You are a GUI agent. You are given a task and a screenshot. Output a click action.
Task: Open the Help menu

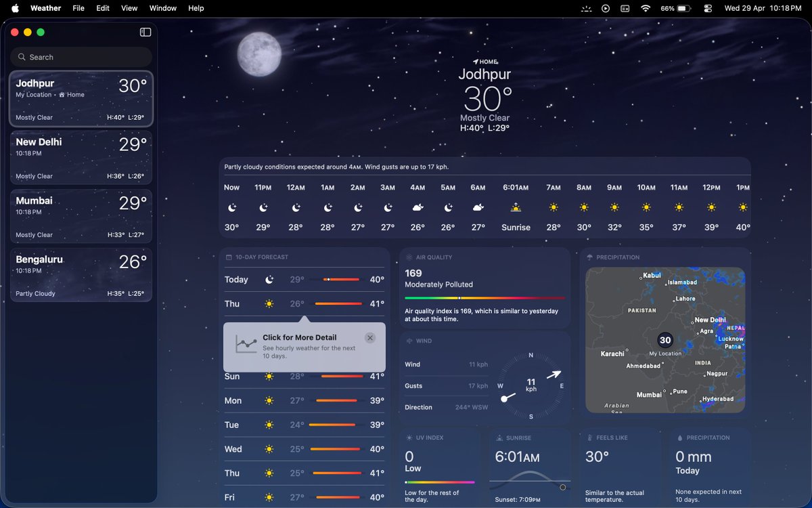click(x=196, y=8)
